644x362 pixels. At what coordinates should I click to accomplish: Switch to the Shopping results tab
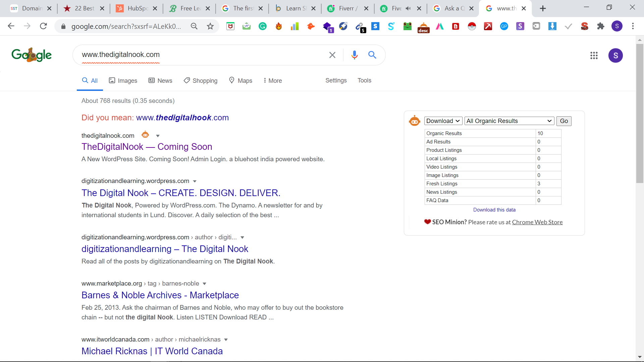click(x=201, y=80)
